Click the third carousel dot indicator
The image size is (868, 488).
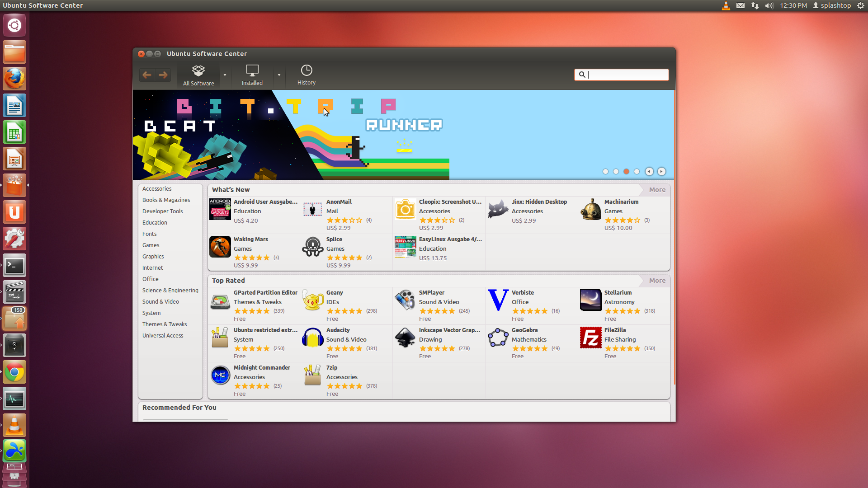[x=626, y=172]
